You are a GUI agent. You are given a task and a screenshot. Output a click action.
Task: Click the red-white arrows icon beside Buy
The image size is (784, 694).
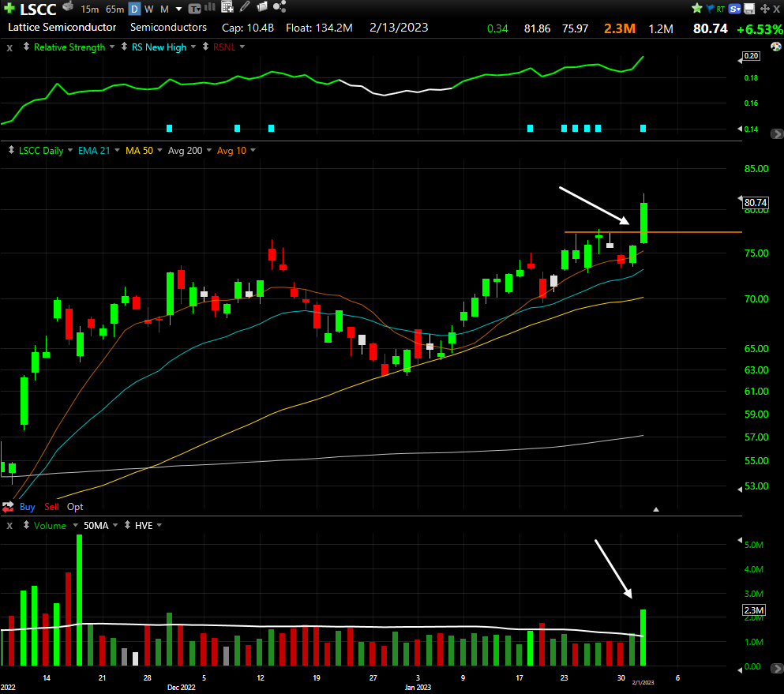[x=8, y=507]
